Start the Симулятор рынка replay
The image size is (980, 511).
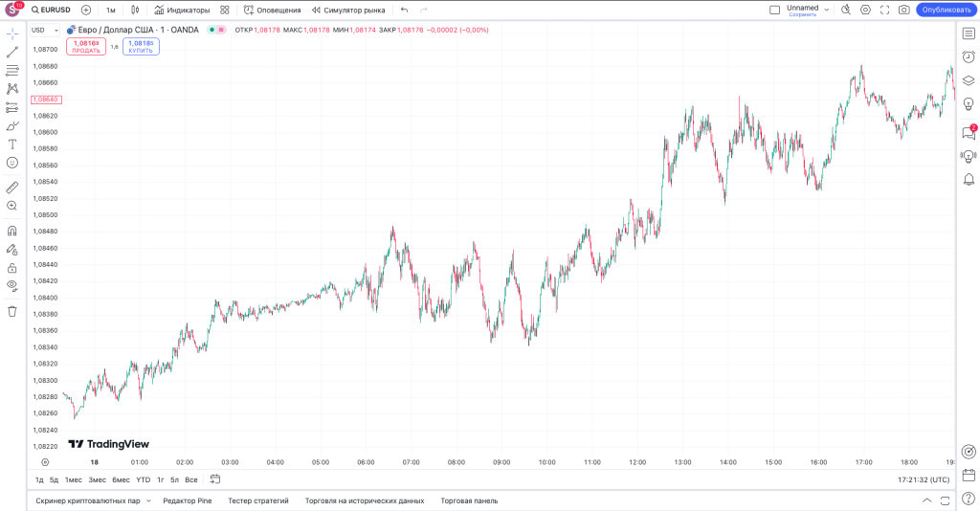pos(348,10)
